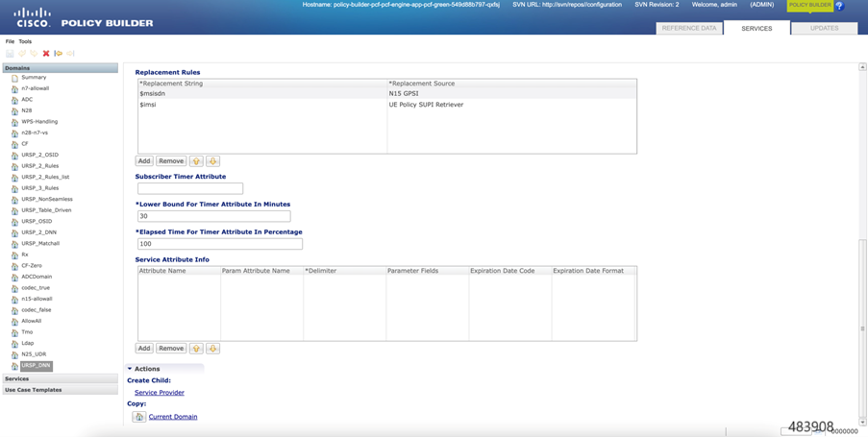Screen dimensions: 868x437
Task: Select codec_true domain in tree
Action: [36, 287]
